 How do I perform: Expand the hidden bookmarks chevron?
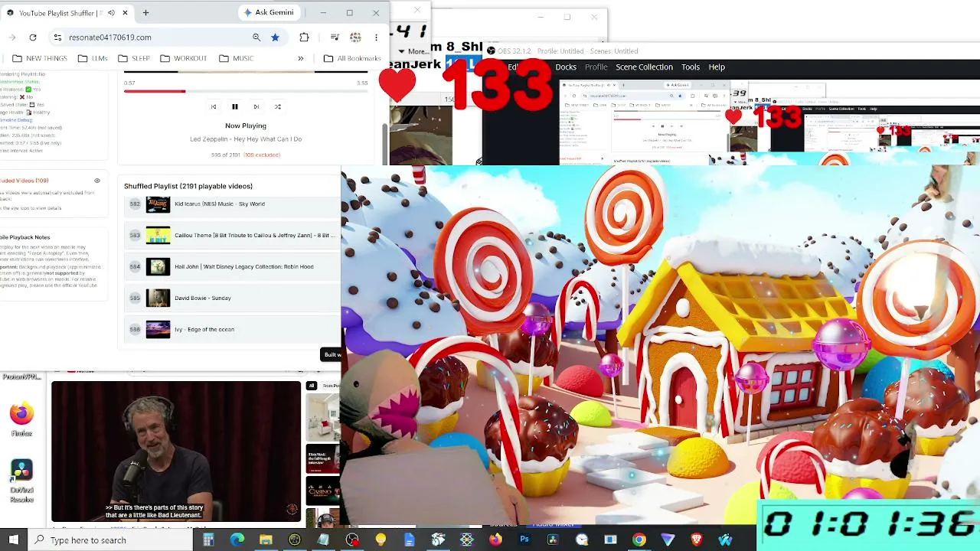click(x=301, y=58)
